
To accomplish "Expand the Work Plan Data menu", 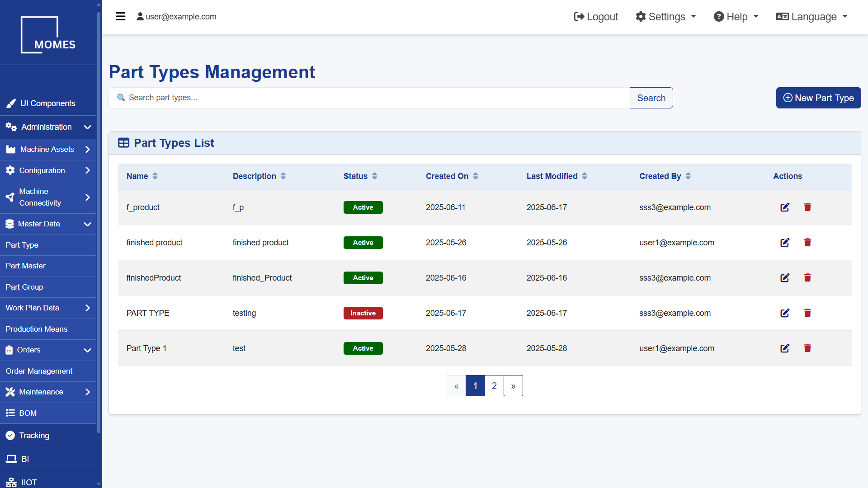I will [48, 308].
